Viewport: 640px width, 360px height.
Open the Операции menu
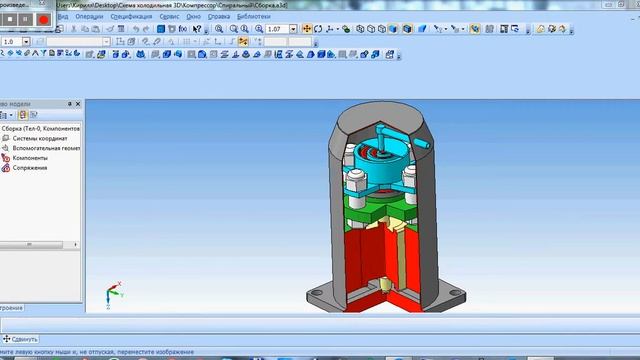[x=89, y=17]
